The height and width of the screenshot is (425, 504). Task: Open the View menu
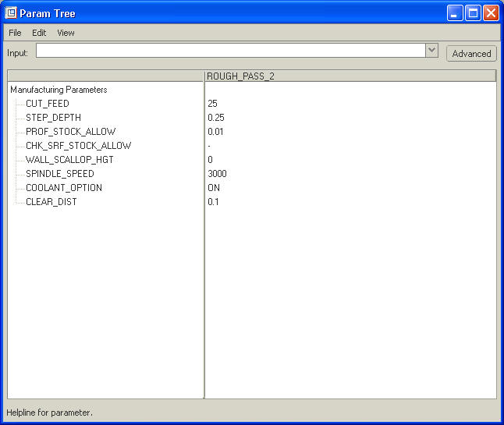[66, 33]
